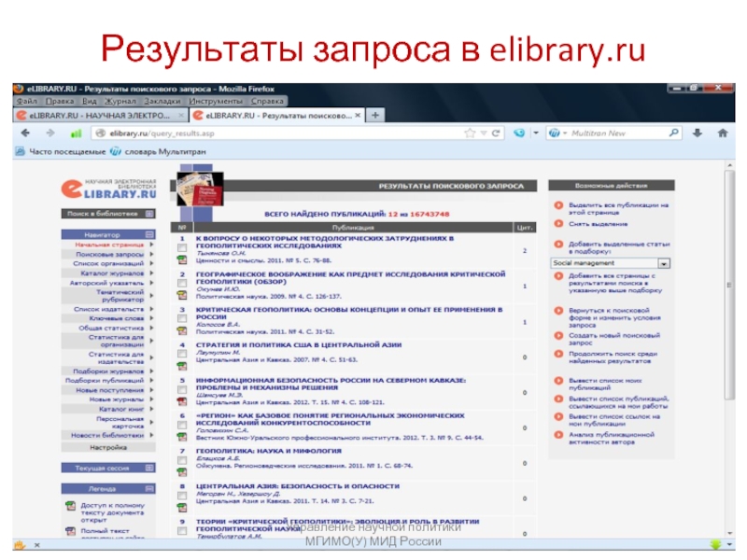Tick checkbox for publication 3

point(182,318)
